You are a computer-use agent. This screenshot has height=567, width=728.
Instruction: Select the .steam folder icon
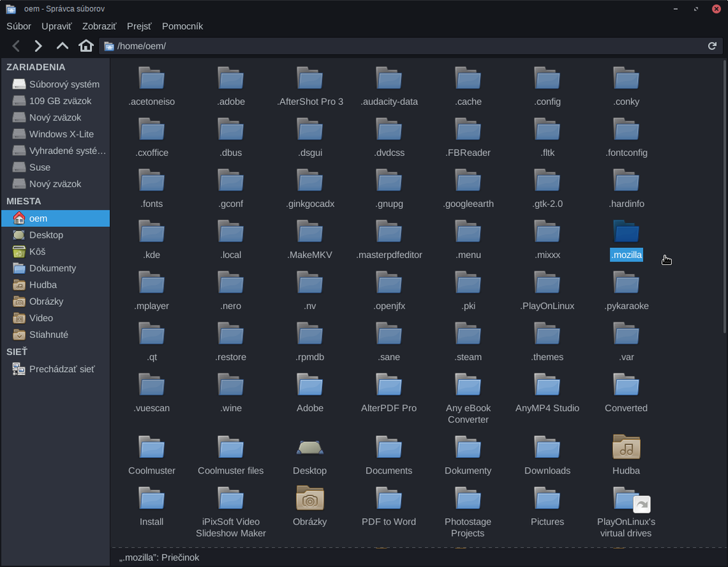[x=468, y=334]
